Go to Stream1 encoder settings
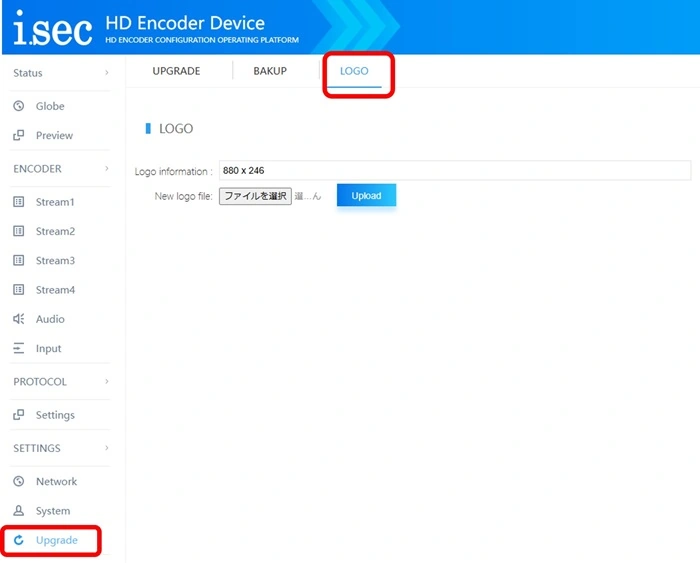This screenshot has height=563, width=700. [x=55, y=202]
